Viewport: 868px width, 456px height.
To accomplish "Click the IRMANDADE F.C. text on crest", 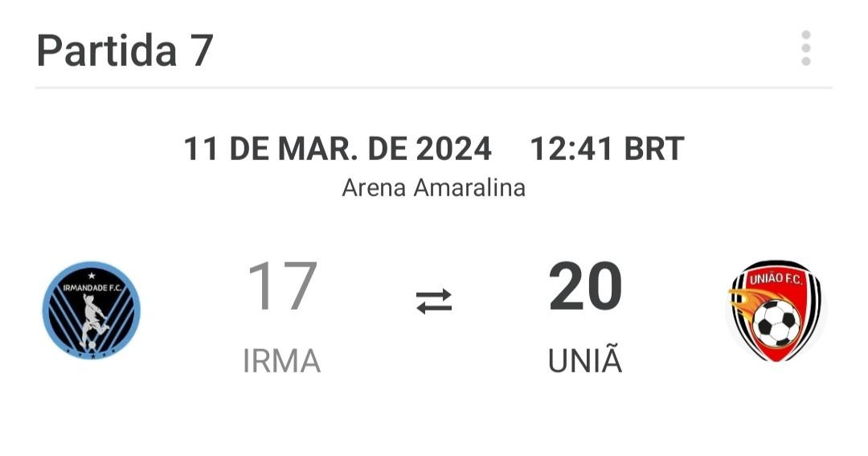I will (x=92, y=288).
